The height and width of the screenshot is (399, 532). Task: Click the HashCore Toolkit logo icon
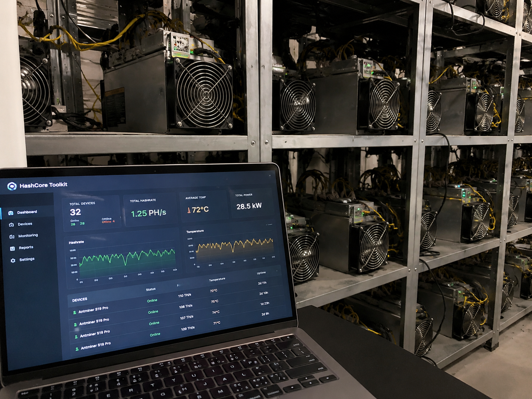(x=12, y=186)
